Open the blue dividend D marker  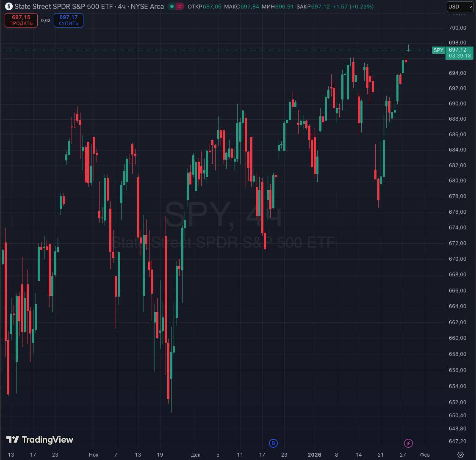(273, 443)
